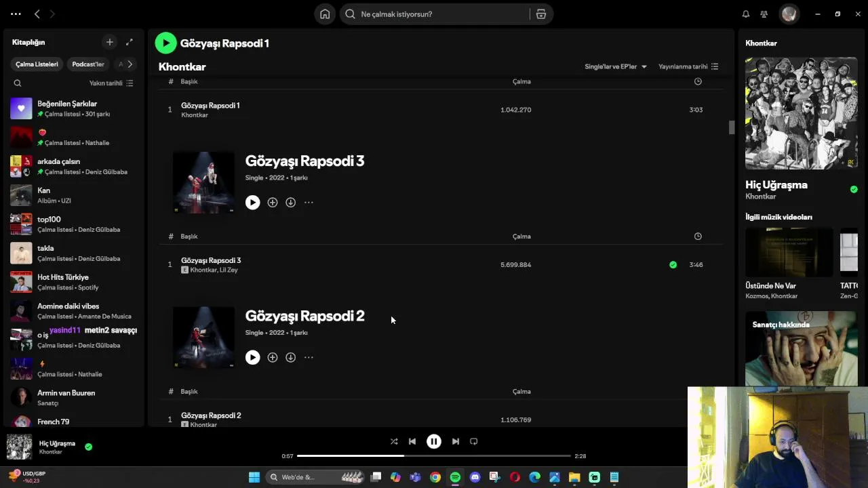Open the Browse icon in search bar
The width and height of the screenshot is (868, 488).
pyautogui.click(x=541, y=14)
